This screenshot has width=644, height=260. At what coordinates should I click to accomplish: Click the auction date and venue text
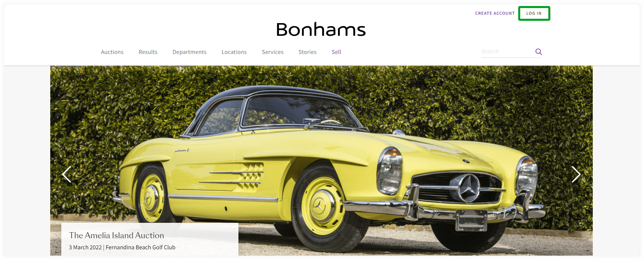[x=122, y=247]
